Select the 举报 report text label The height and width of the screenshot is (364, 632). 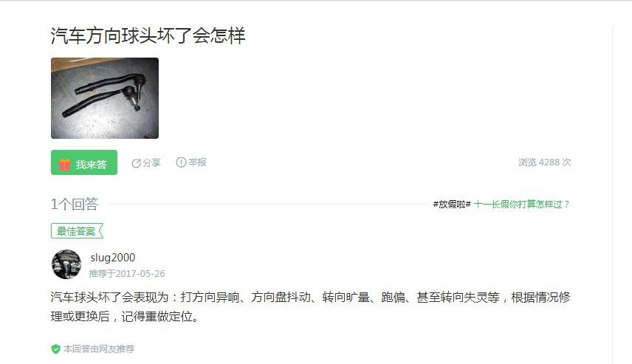coord(197,162)
